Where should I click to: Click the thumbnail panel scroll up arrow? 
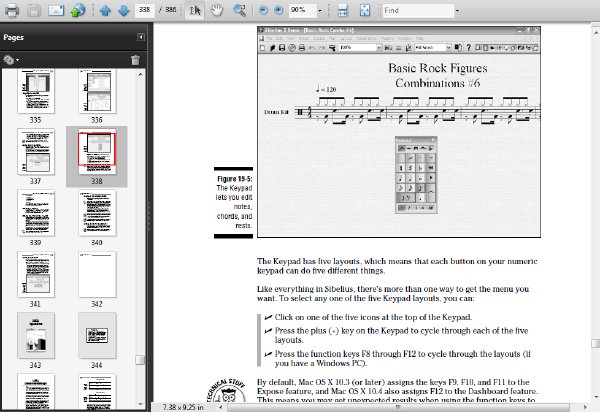pyautogui.click(x=140, y=74)
